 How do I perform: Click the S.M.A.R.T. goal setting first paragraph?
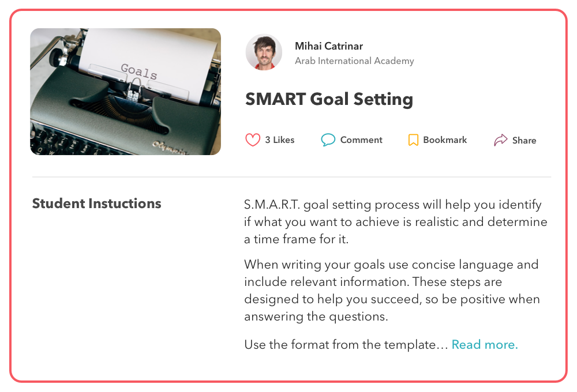click(x=396, y=222)
